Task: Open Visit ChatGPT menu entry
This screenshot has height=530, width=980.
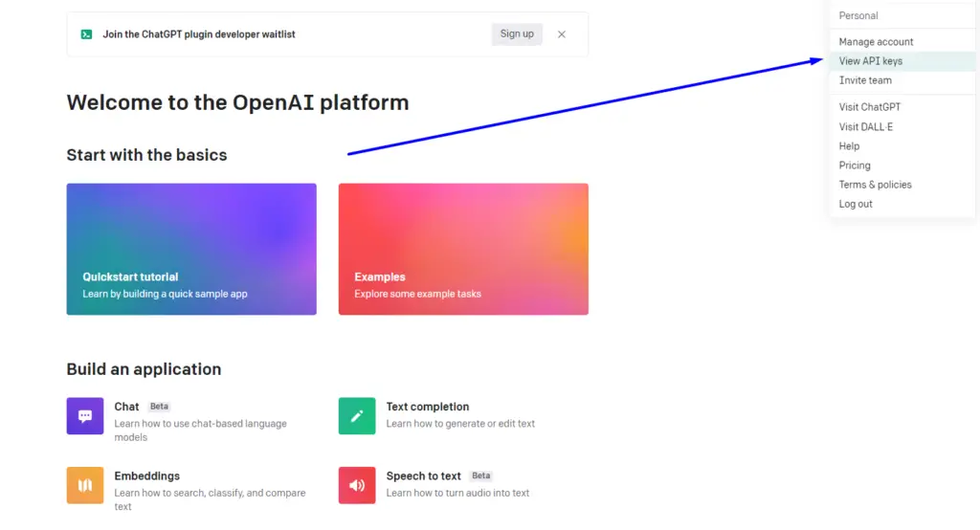Action: (902, 107)
